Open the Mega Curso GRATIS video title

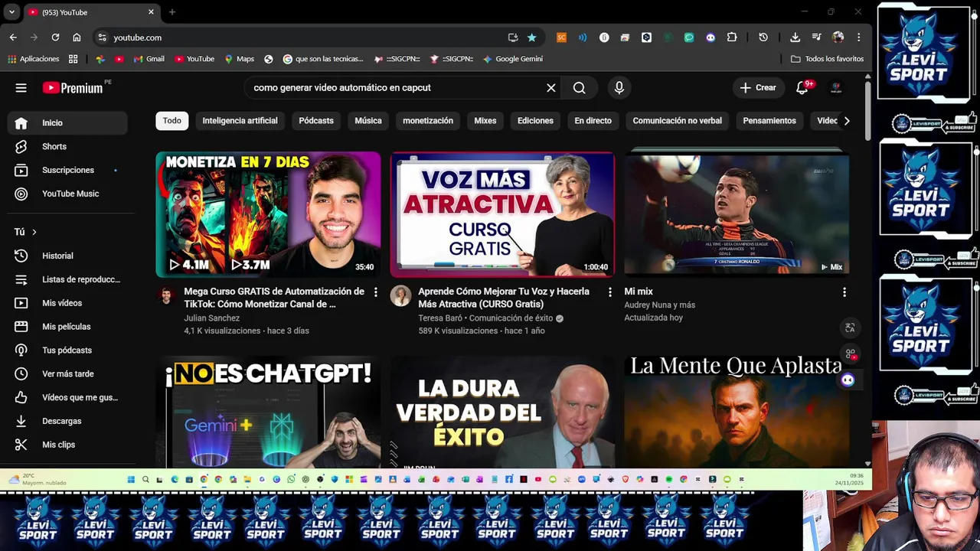click(274, 298)
